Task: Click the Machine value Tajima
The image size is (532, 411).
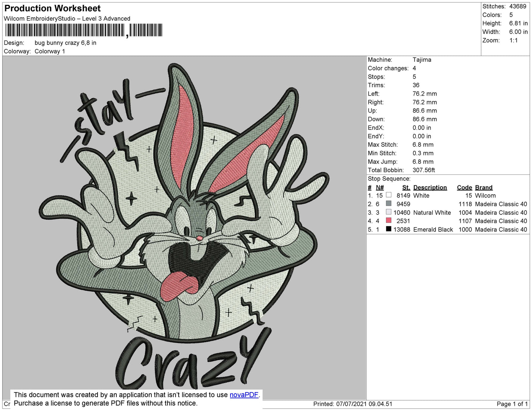Action: (422, 60)
